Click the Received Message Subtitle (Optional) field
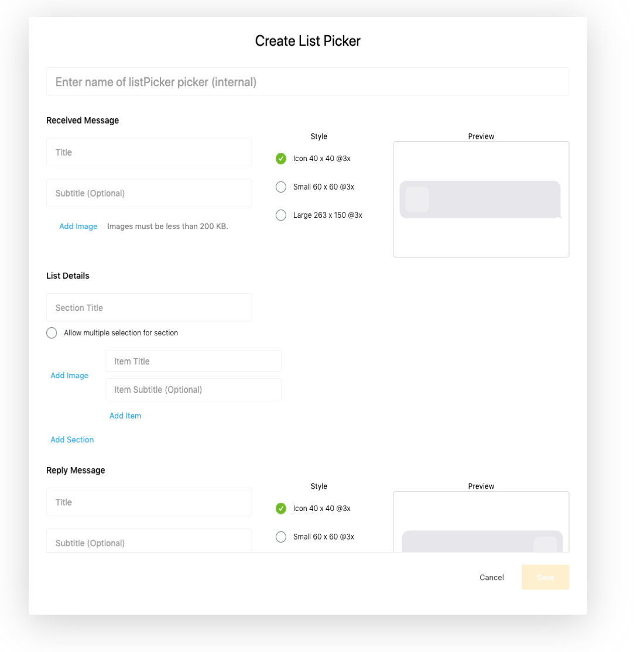 [149, 193]
